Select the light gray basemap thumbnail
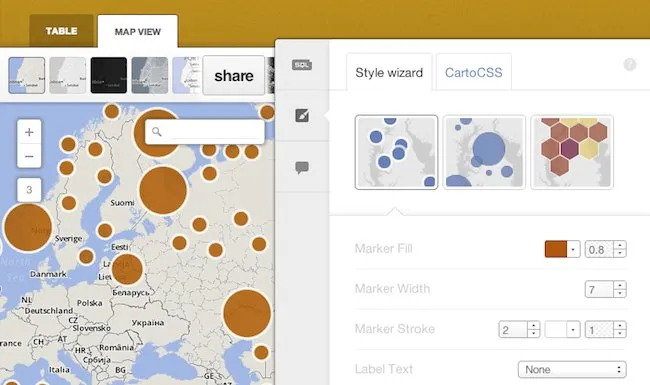 click(68, 75)
